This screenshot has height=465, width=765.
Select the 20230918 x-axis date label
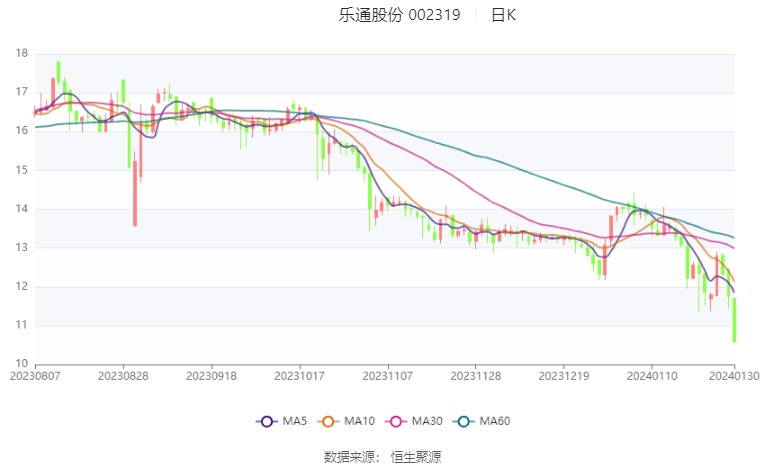point(211,378)
